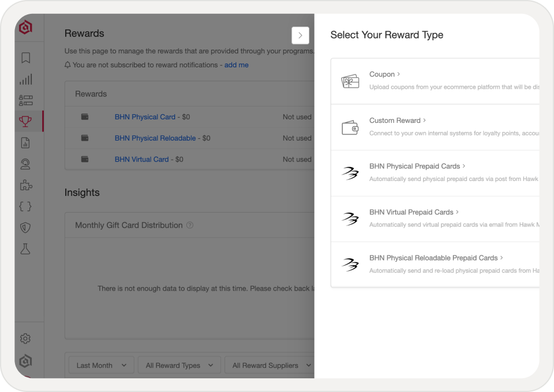Select the Coupon reward type
554x392 pixels.
pyautogui.click(x=384, y=74)
